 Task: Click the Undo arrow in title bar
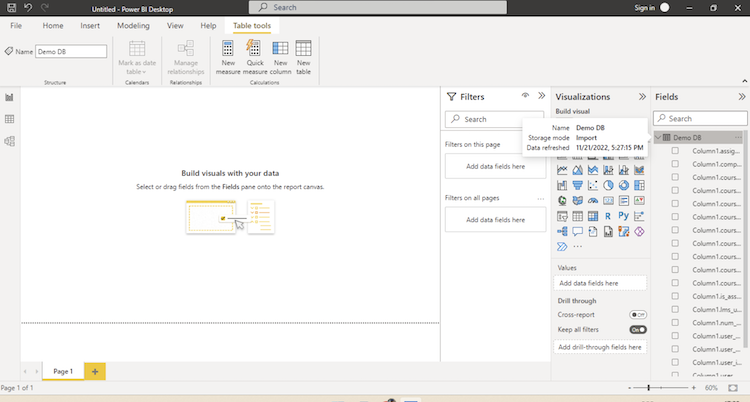28,8
